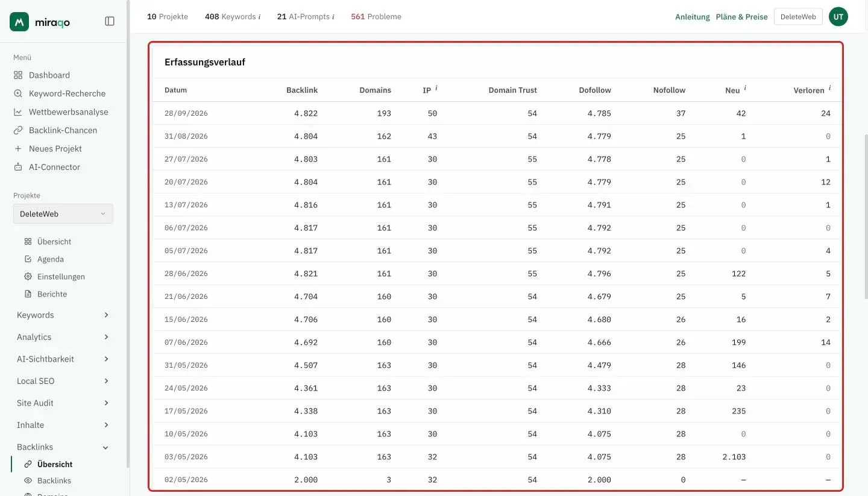Click the Agenda checklist icon
Screen dimensions: 868x496
pos(28,259)
